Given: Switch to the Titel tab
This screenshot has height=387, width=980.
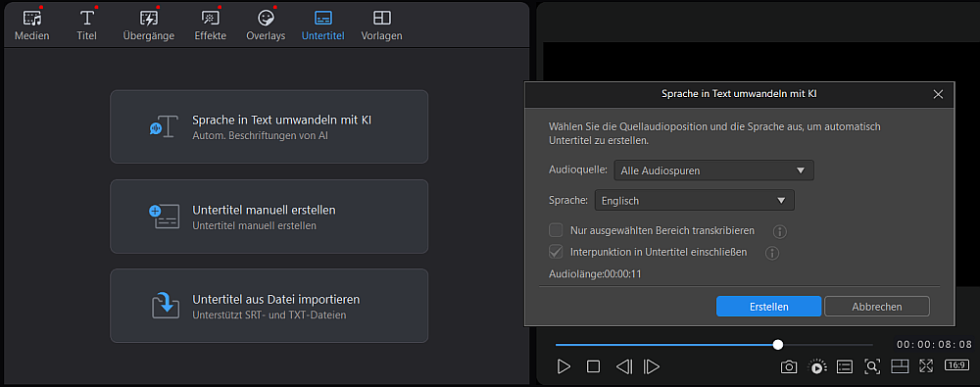Looking at the screenshot, I should [87, 25].
